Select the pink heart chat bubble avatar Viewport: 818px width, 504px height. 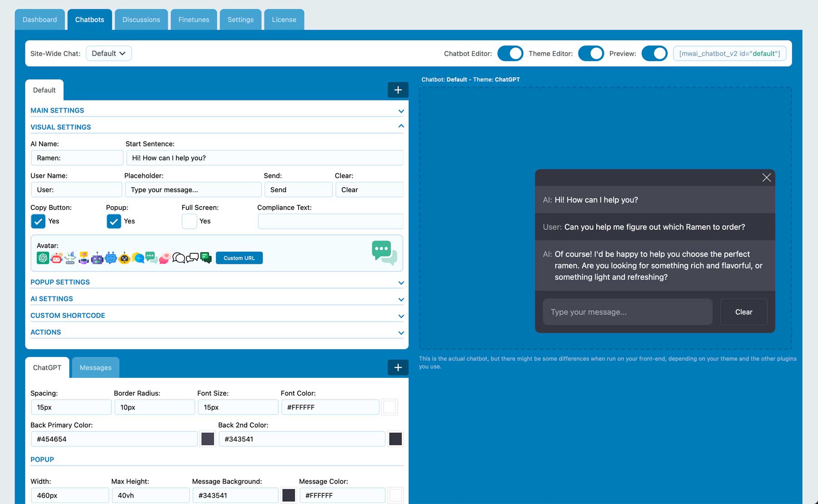[165, 258]
